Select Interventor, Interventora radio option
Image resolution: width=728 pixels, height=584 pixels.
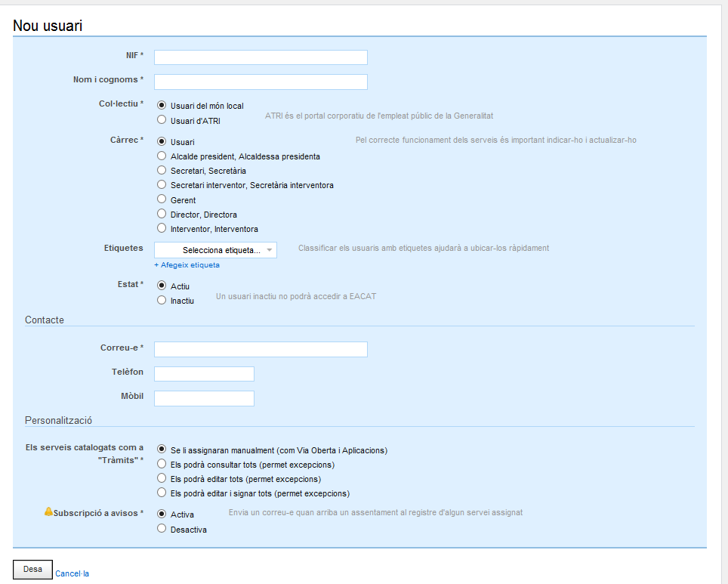162,228
